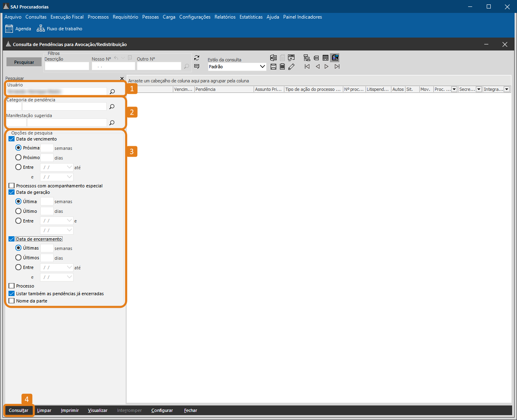Click the Descrição filter input field
Image resolution: width=517 pixels, height=420 pixels.
tap(67, 66)
